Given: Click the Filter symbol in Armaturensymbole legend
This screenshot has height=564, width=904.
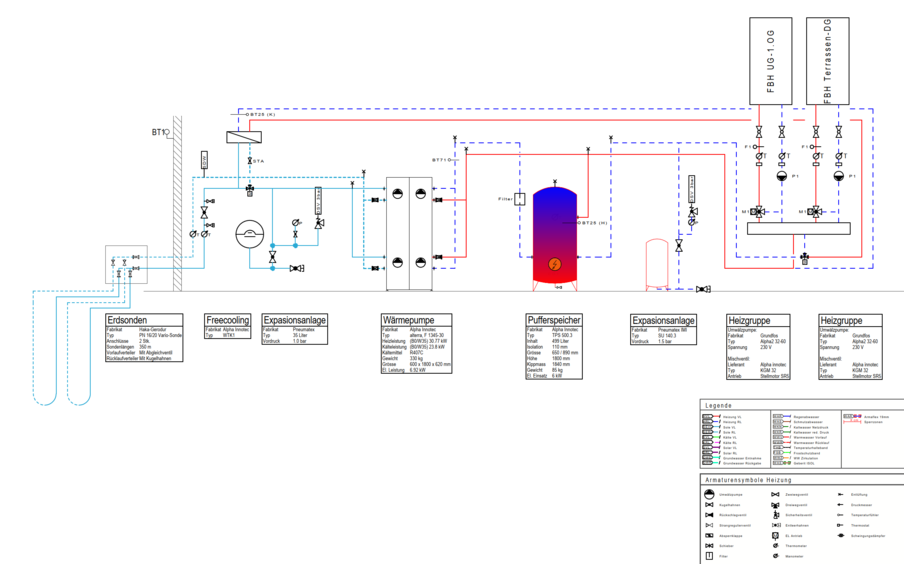Looking at the screenshot, I should pos(709,556).
